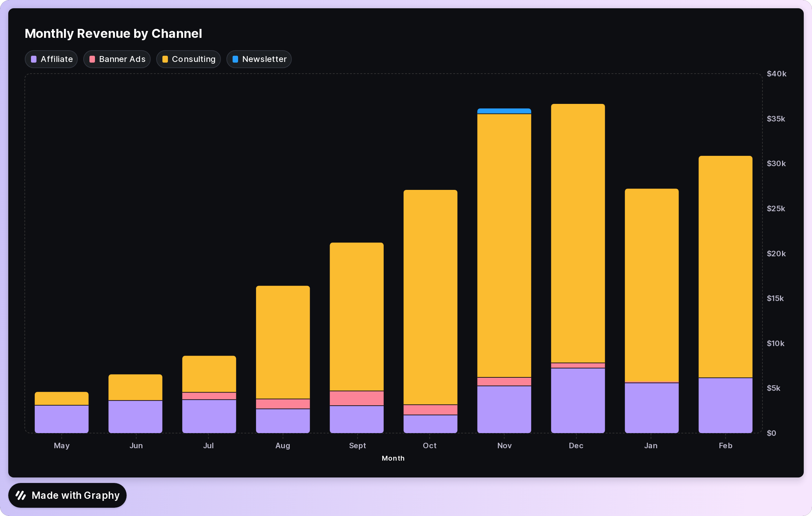
Task: Click the purple Affiliate legend swatch
Action: pyautogui.click(x=34, y=59)
